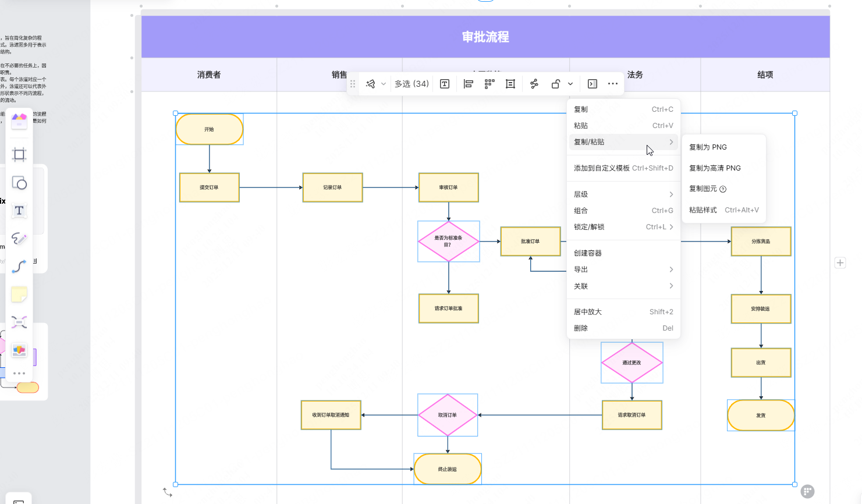Click the plus button at the right canvas edge
Viewport: 862px width, 504px height.
[x=840, y=263]
